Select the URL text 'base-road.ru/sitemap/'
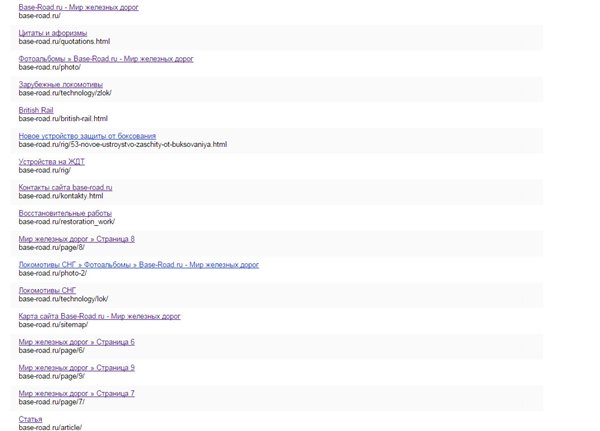This screenshot has width=600, height=431. click(x=54, y=325)
